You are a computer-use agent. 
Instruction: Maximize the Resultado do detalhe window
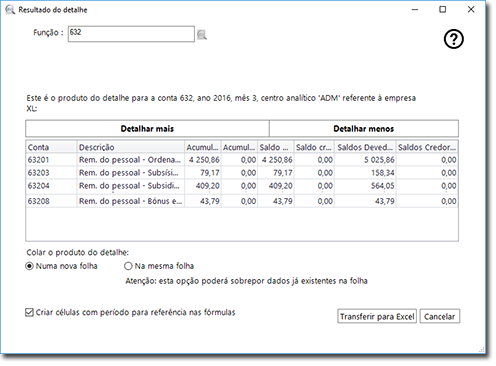443,10
